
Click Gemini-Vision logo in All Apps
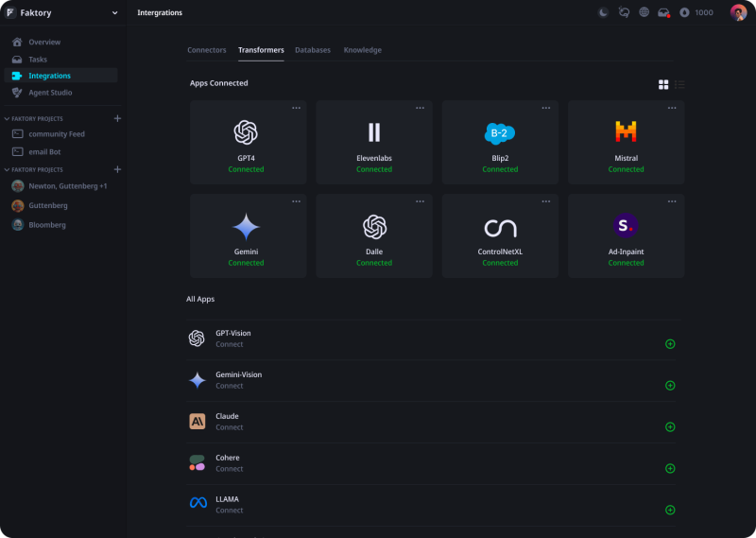198,380
